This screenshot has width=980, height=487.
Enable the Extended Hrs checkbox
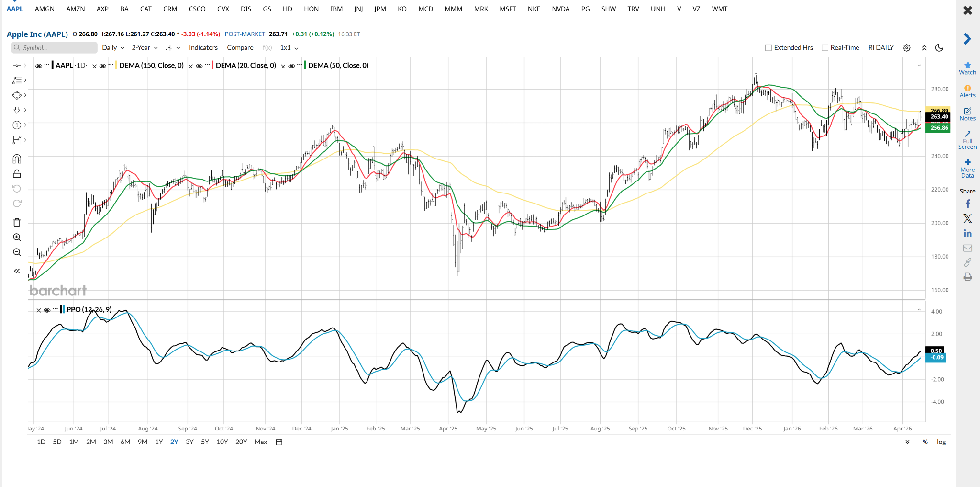[768, 48]
